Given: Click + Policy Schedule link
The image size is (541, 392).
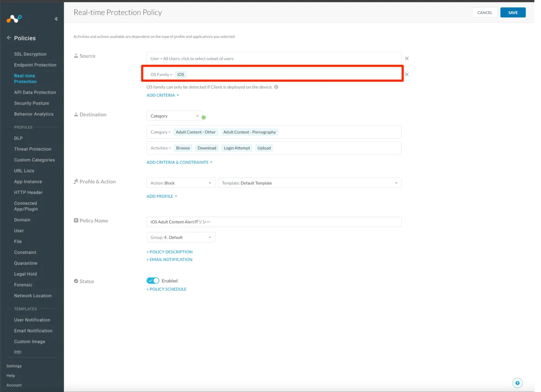Looking at the screenshot, I should 166,289.
